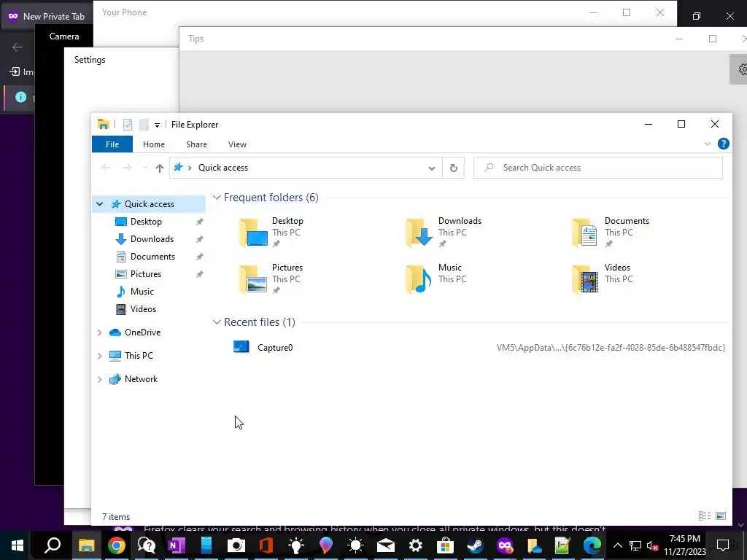Click the Search Quick access field
The image size is (747, 560).
click(x=598, y=168)
